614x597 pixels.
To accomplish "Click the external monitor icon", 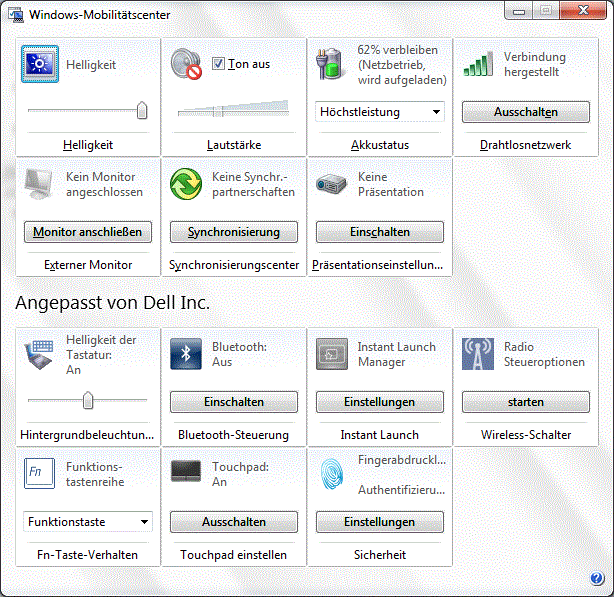I will click(39, 184).
